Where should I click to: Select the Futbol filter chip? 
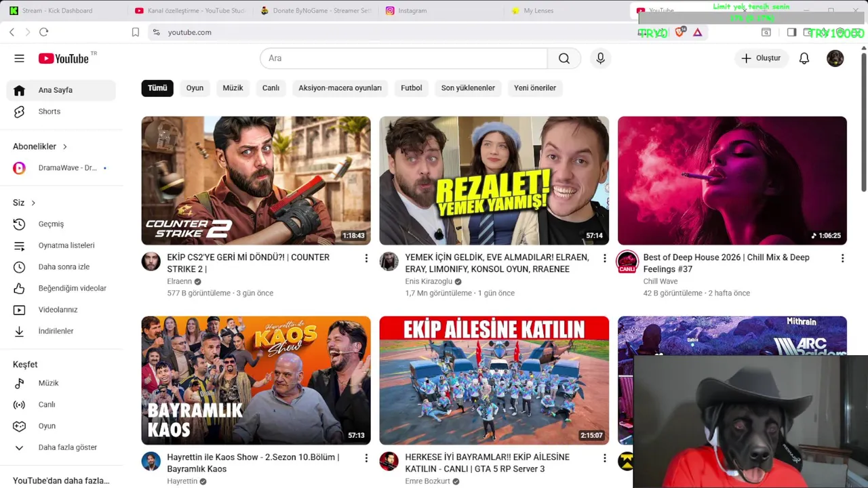click(x=411, y=88)
